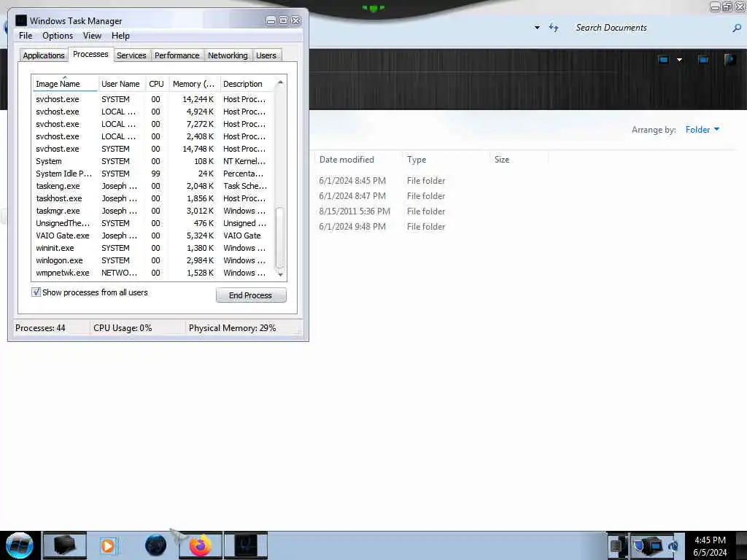Sort Explorer files by Date modified column
This screenshot has height=560, width=747.
(357, 160)
